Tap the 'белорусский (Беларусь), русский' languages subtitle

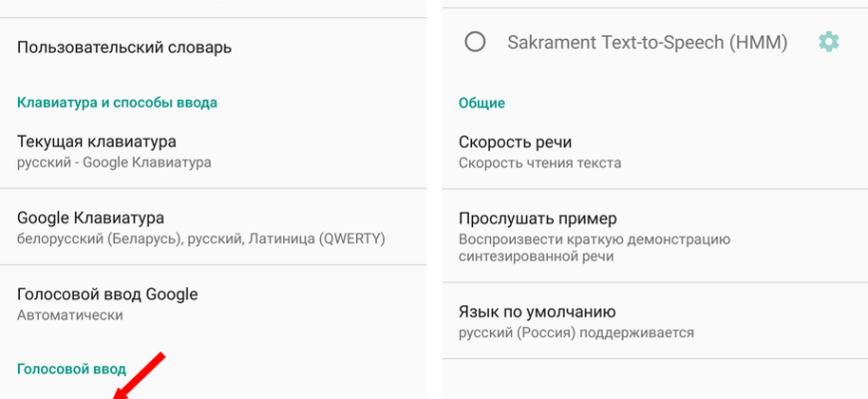pos(201,238)
